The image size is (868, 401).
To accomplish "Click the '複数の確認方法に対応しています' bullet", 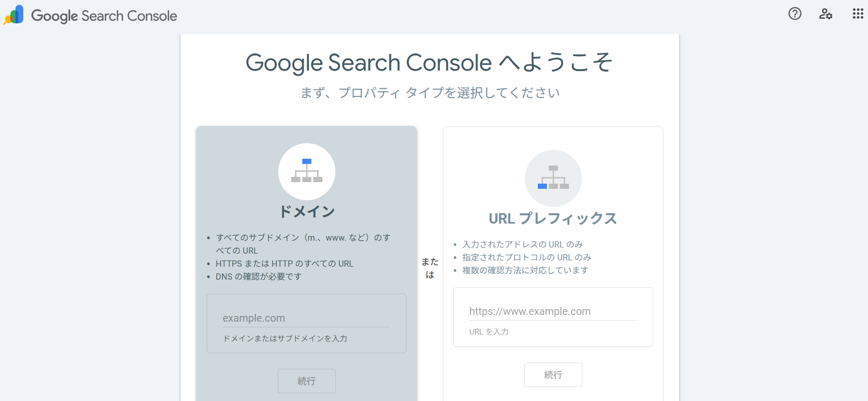I will click(x=525, y=270).
